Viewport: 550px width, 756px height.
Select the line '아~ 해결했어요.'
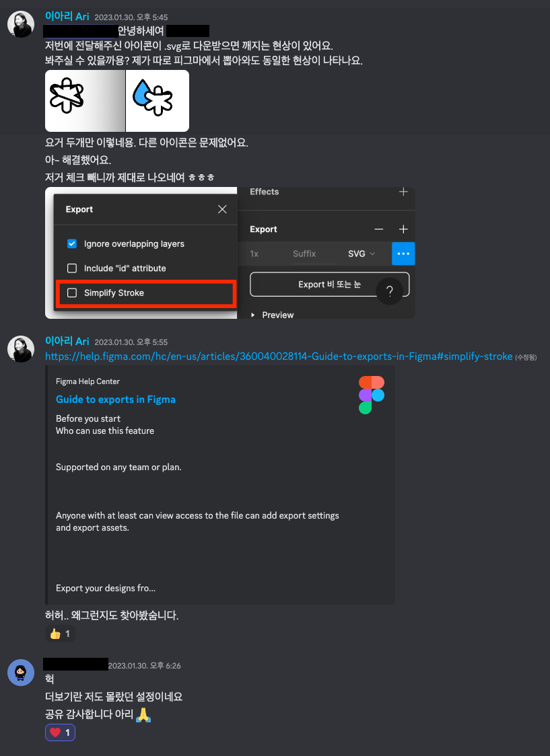[78, 160]
